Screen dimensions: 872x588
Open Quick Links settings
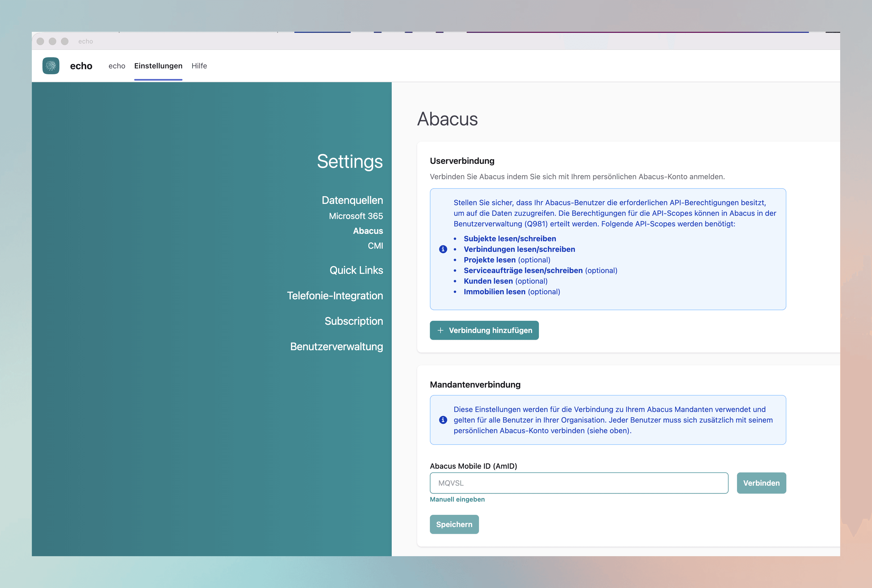pyautogui.click(x=356, y=270)
